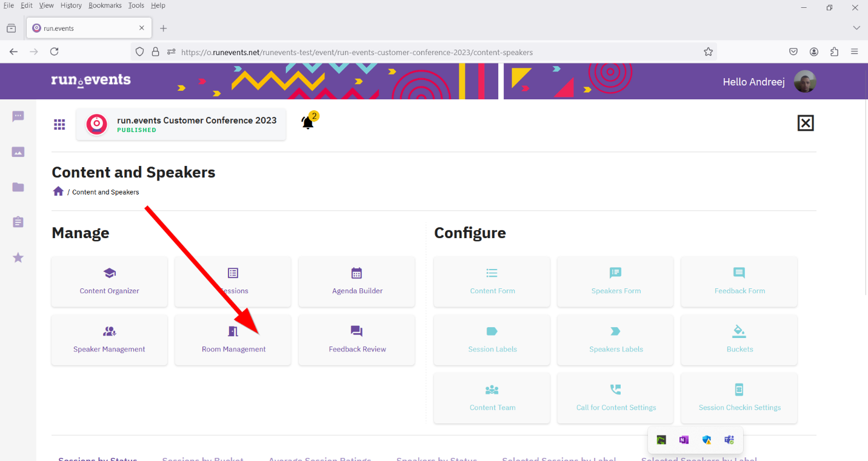Viewport: 868px width, 461px height.
Task: Open Buckets configuration
Action: (739, 340)
